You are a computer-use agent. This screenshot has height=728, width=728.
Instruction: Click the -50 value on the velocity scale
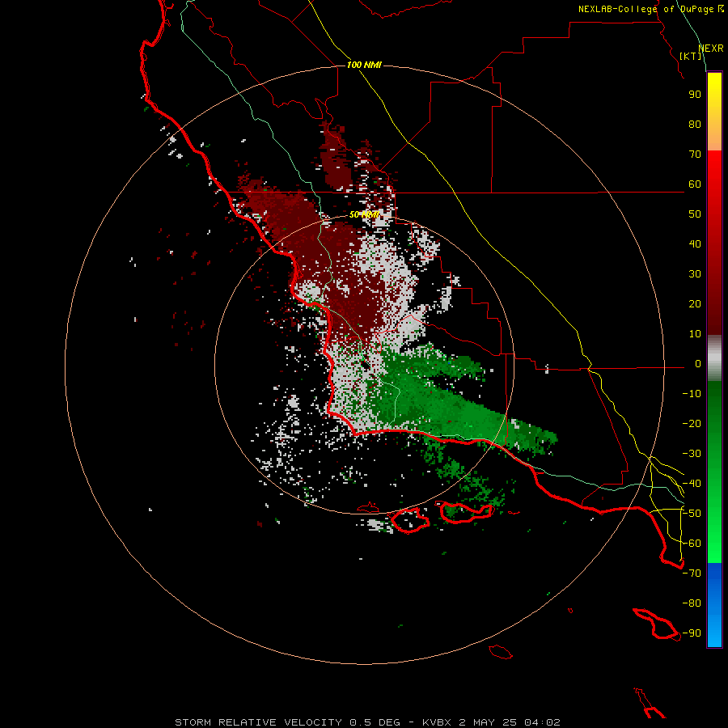tap(692, 514)
